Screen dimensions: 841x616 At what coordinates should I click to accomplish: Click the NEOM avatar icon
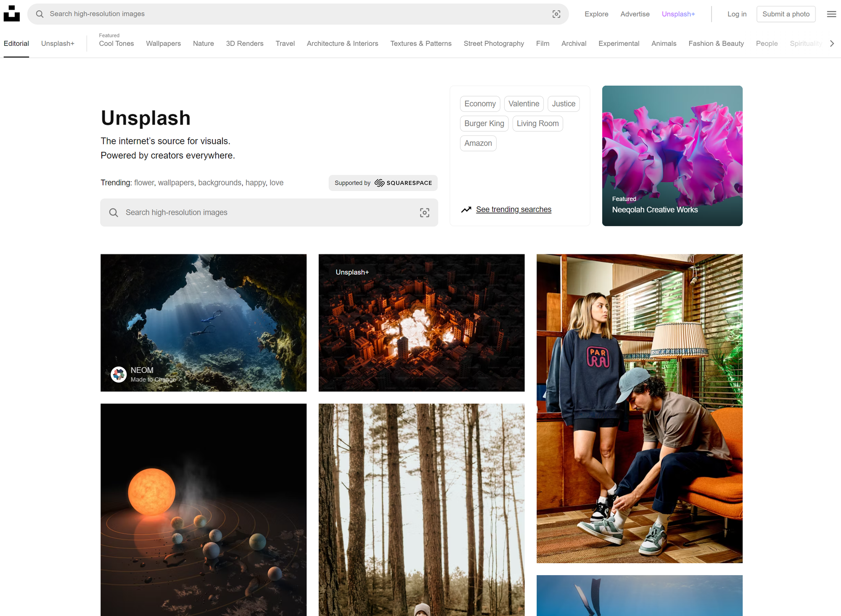point(119,374)
